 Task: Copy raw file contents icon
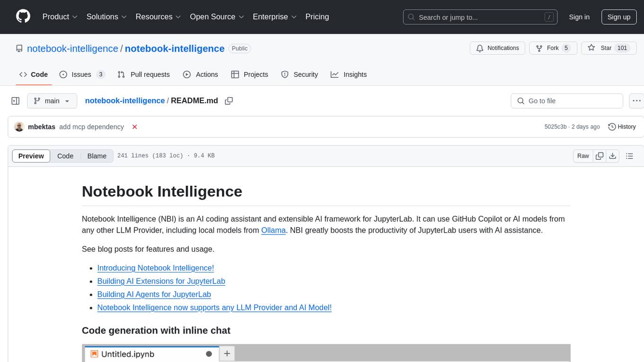pos(600,156)
